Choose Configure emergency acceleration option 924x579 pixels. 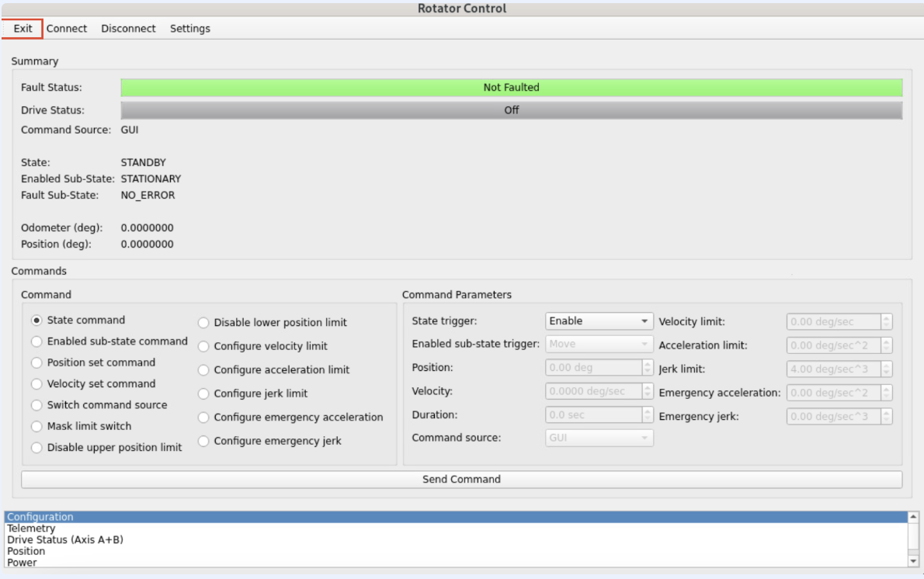pos(203,418)
